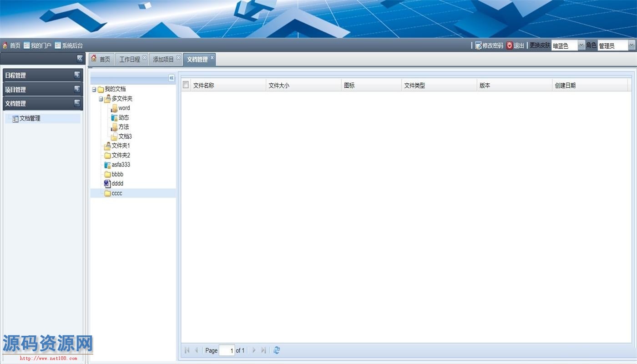Open the 管理员 role dropdown
This screenshot has width=637, height=364.
[631, 45]
